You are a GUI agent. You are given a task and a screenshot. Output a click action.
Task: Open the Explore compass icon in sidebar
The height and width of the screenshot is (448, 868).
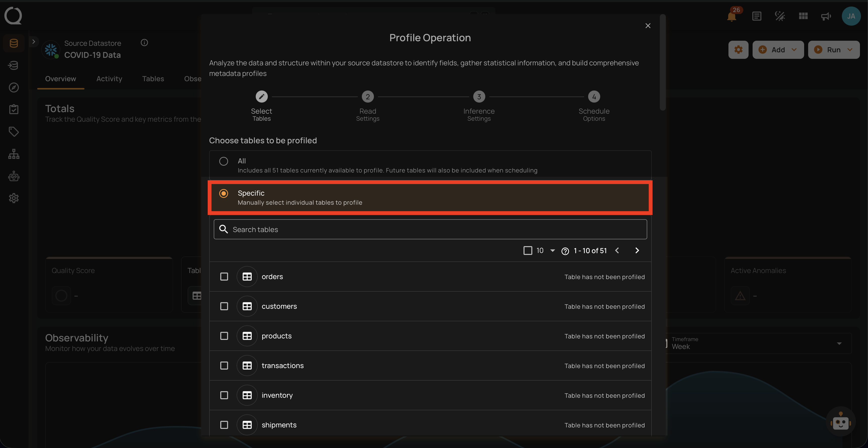click(x=14, y=87)
